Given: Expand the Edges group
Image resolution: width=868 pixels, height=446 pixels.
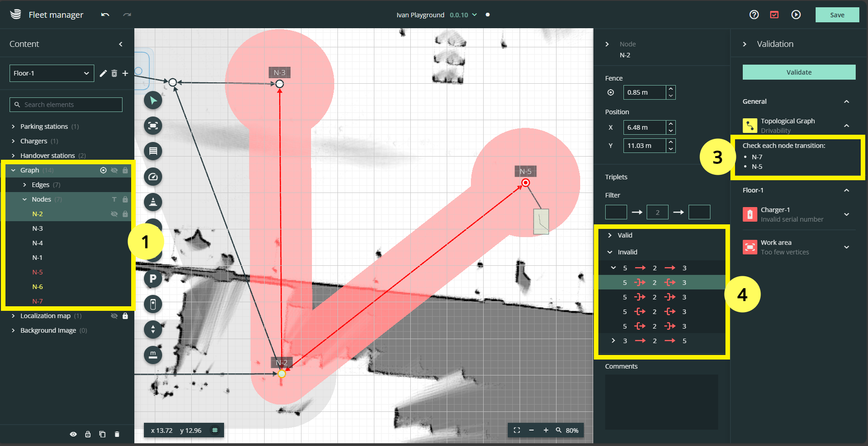Looking at the screenshot, I should point(24,184).
